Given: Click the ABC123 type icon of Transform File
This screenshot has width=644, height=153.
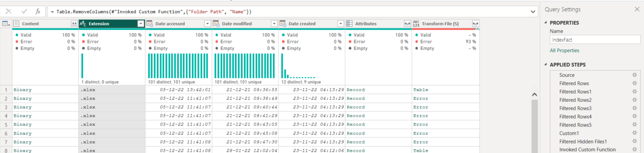Looking at the screenshot, I should [416, 24].
